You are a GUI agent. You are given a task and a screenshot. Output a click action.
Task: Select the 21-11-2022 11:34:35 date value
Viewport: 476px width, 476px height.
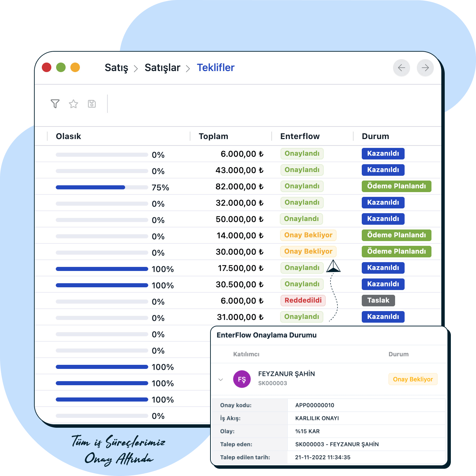[323, 457]
